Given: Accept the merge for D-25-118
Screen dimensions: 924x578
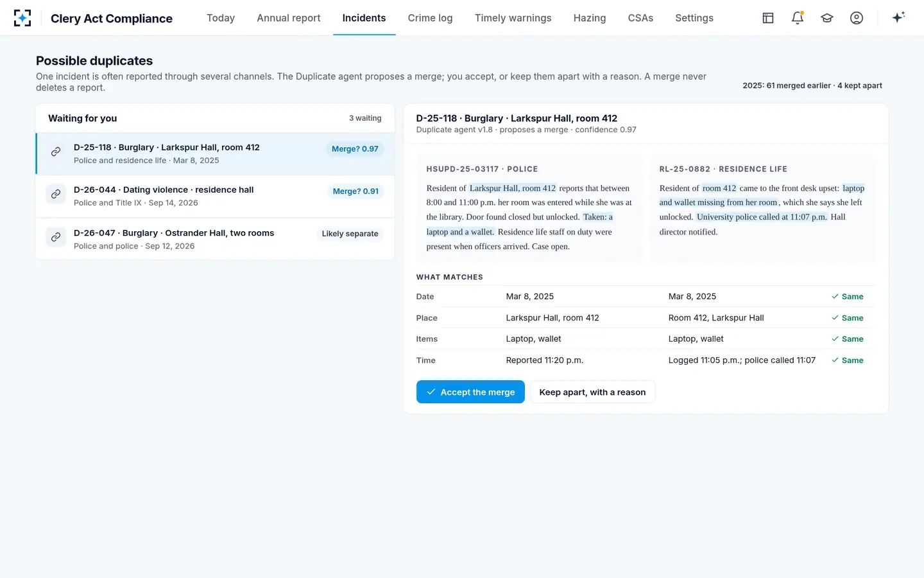Looking at the screenshot, I should [470, 392].
